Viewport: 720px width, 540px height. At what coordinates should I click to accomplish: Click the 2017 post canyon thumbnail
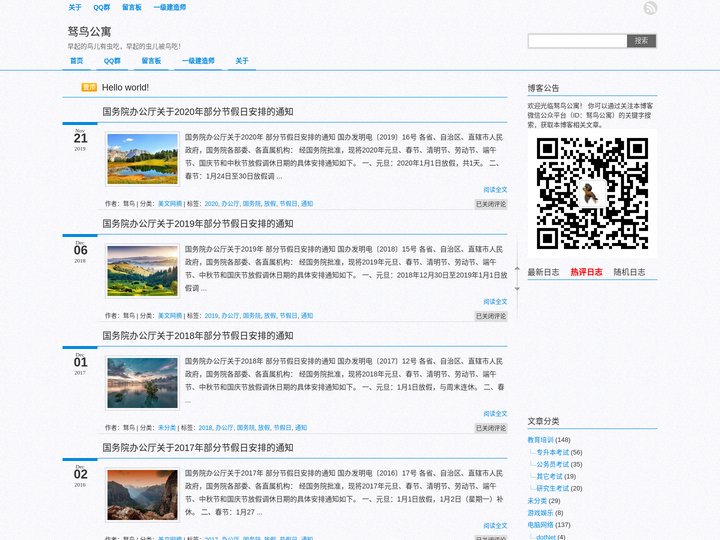pyautogui.click(x=142, y=495)
